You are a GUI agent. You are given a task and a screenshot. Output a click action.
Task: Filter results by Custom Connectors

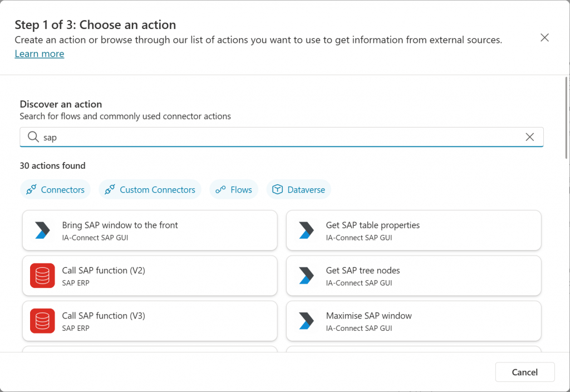[x=150, y=190]
